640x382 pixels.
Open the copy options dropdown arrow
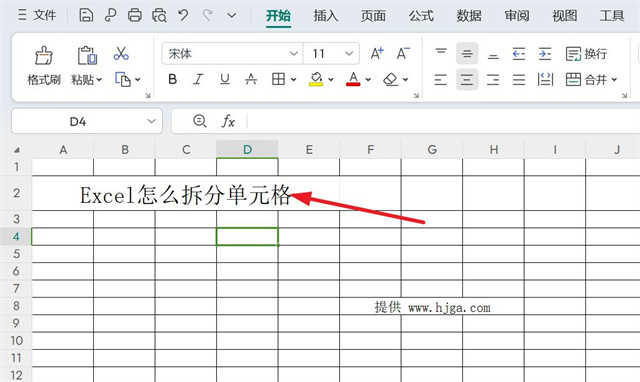point(138,79)
